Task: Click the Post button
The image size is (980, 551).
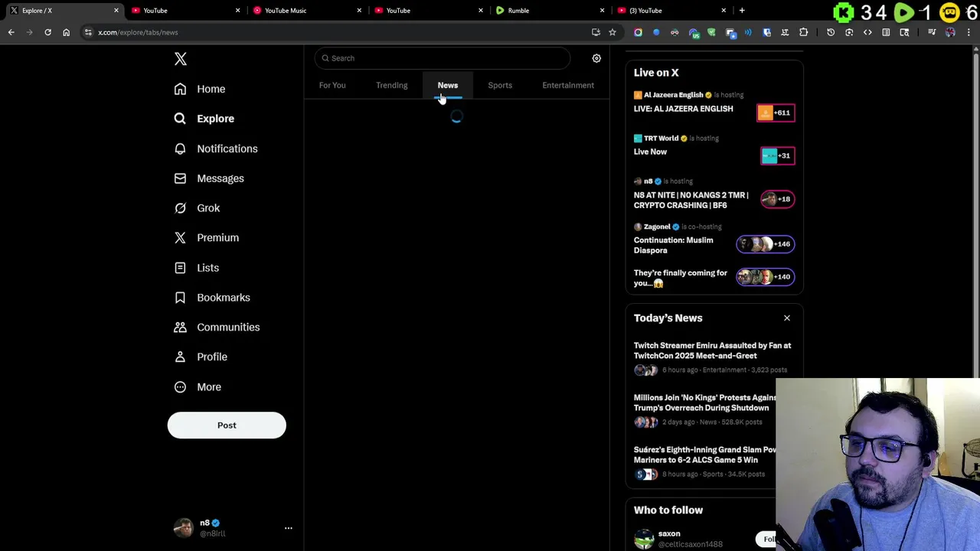Action: pyautogui.click(x=227, y=425)
